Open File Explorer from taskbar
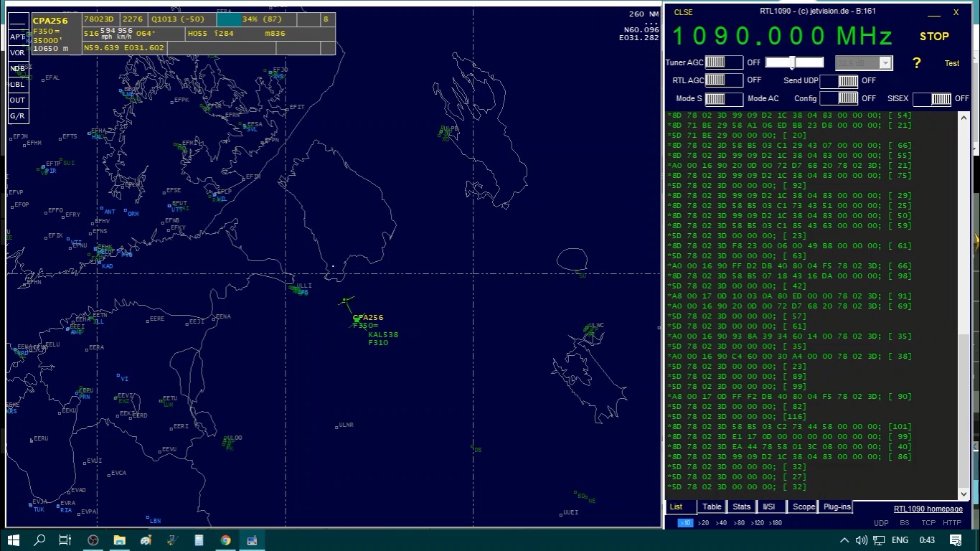 point(119,540)
